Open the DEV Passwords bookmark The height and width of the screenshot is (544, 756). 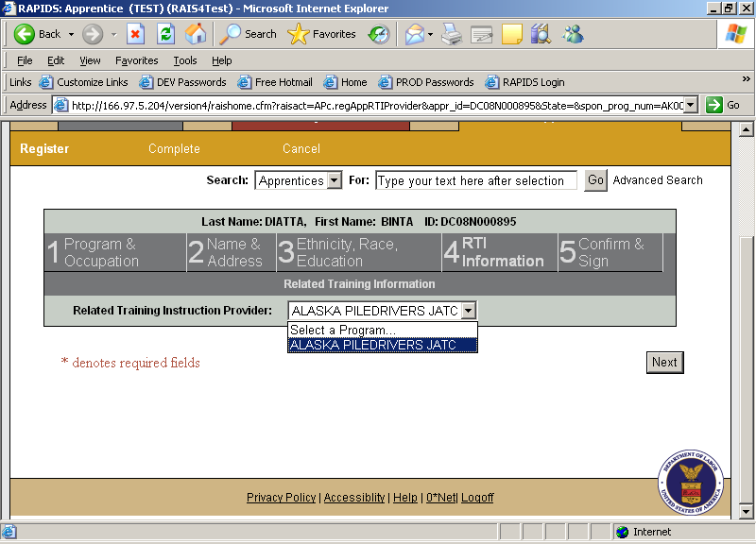(182, 82)
